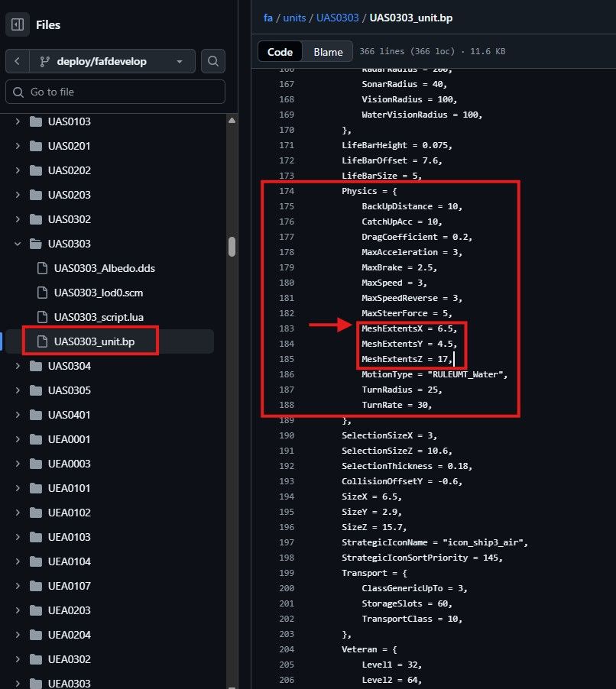Expand the UAS0103 folder chevron
This screenshot has width=616, height=689.
pos(18,121)
